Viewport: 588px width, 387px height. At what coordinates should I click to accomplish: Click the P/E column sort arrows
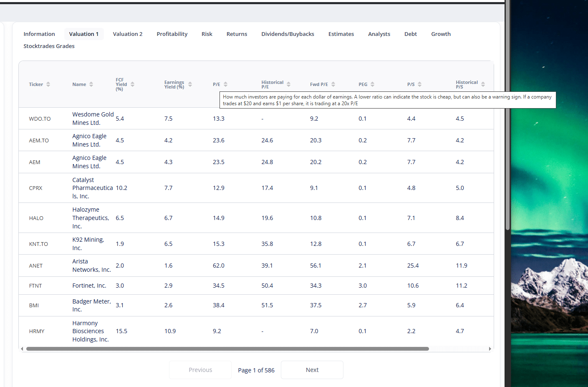[225, 84]
